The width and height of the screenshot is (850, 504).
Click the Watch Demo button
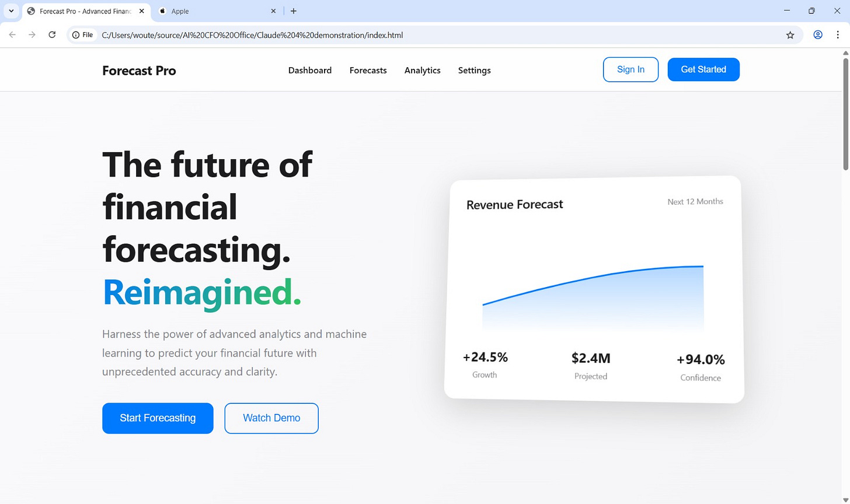[271, 418]
